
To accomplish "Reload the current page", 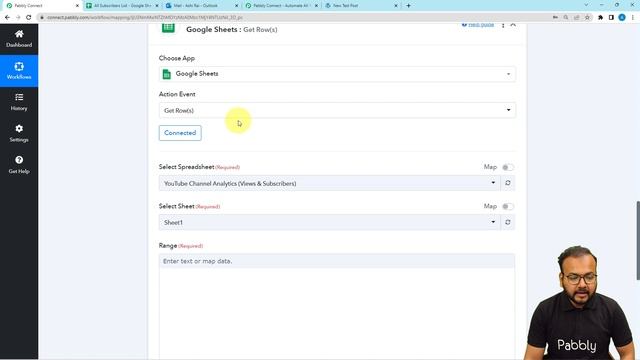I will point(29,18).
